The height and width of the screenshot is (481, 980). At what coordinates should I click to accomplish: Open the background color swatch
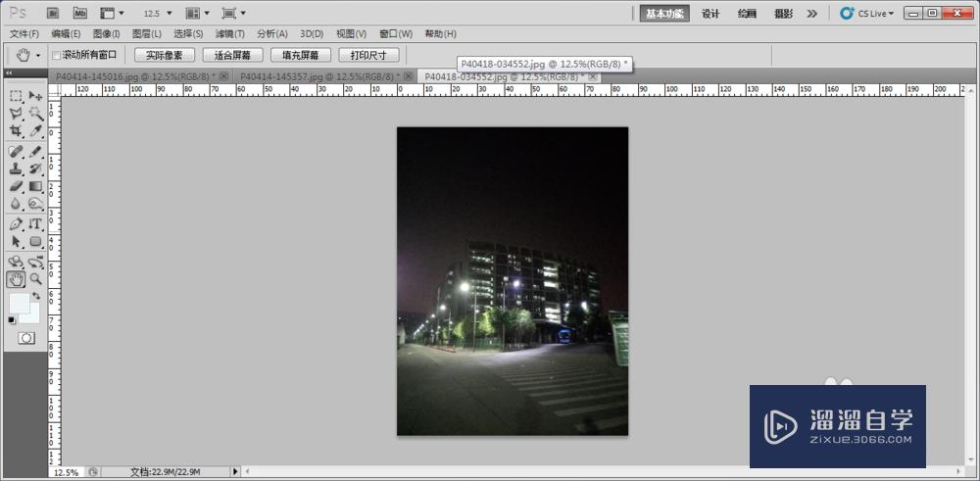click(33, 316)
